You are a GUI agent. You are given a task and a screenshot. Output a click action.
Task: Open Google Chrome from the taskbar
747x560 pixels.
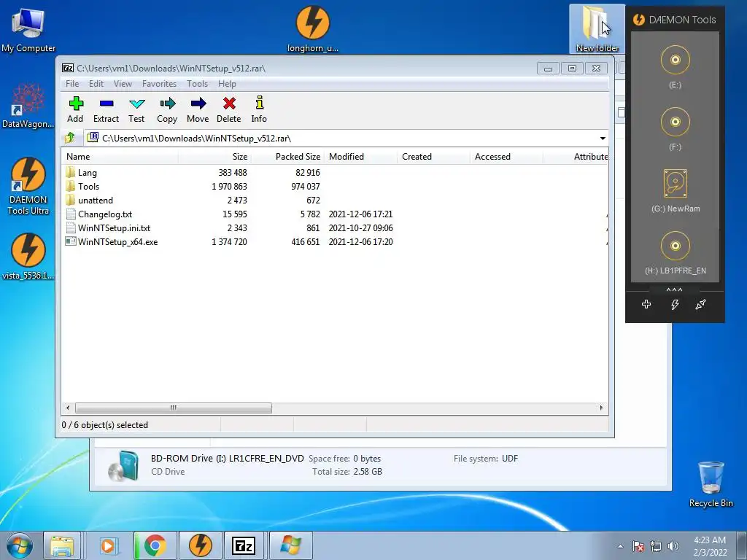point(155,545)
